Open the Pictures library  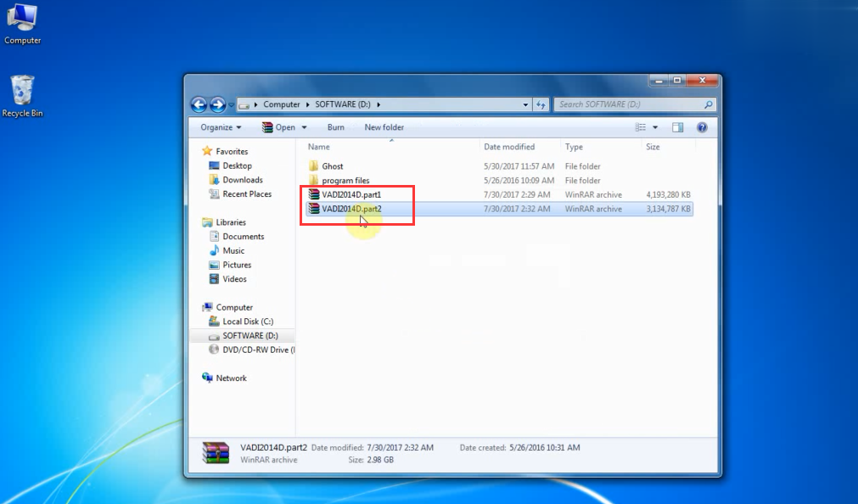pyautogui.click(x=237, y=266)
